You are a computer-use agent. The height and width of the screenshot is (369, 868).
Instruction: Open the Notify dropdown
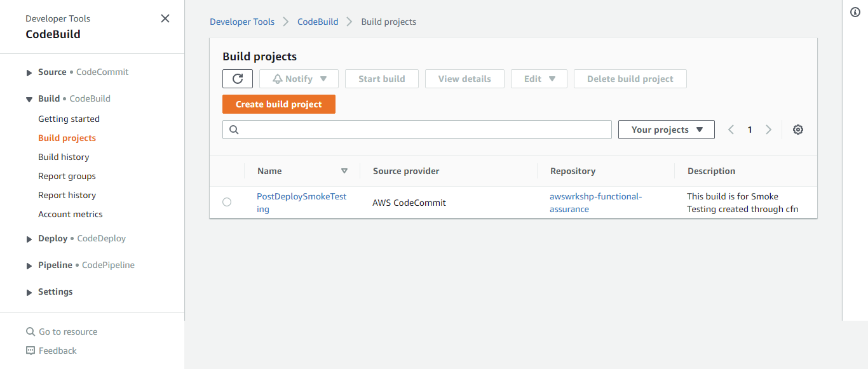pos(299,79)
